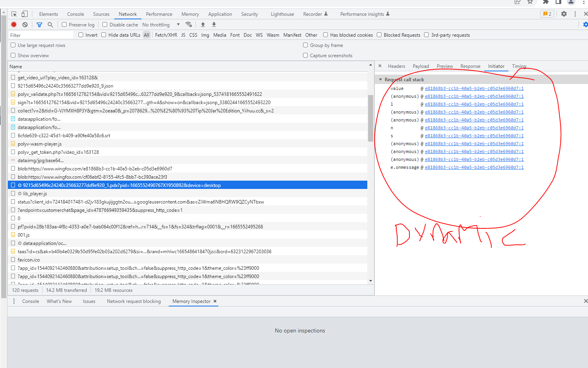Image resolution: width=588 pixels, height=368 pixels.
Task: Clear the network log
Action: pos(25,24)
